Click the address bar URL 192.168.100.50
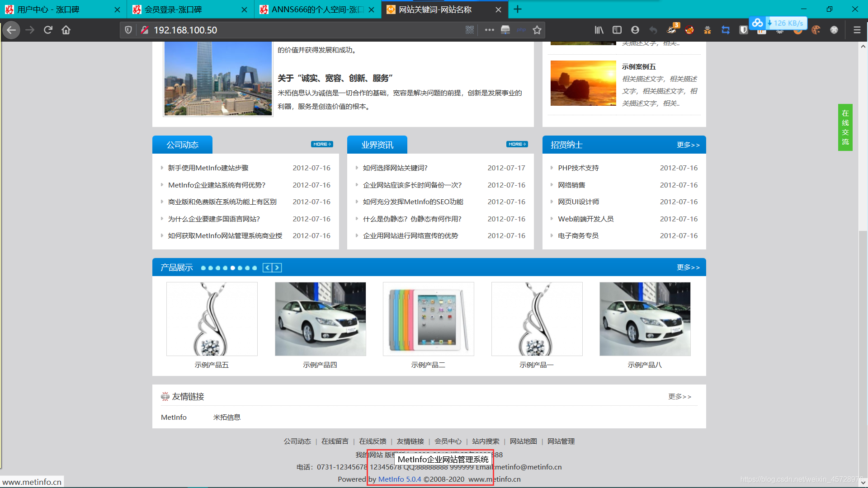Screen dimensions: 868x488 [185, 30]
